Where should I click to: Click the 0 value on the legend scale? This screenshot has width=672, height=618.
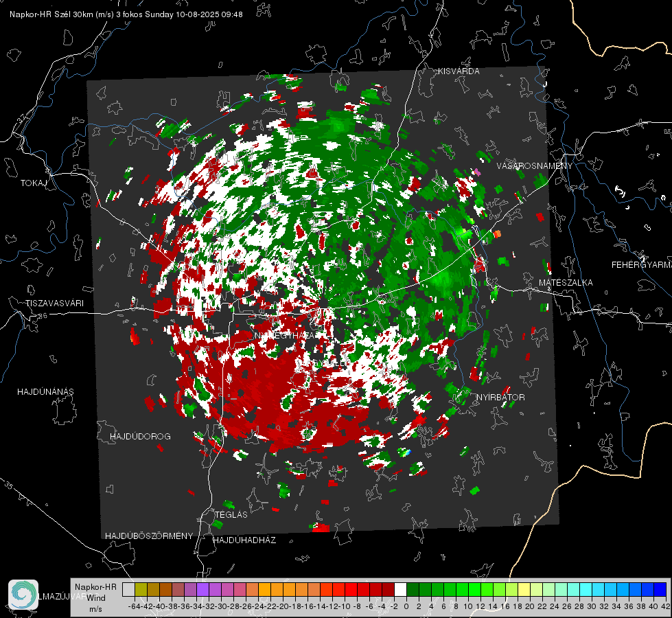tap(406, 607)
